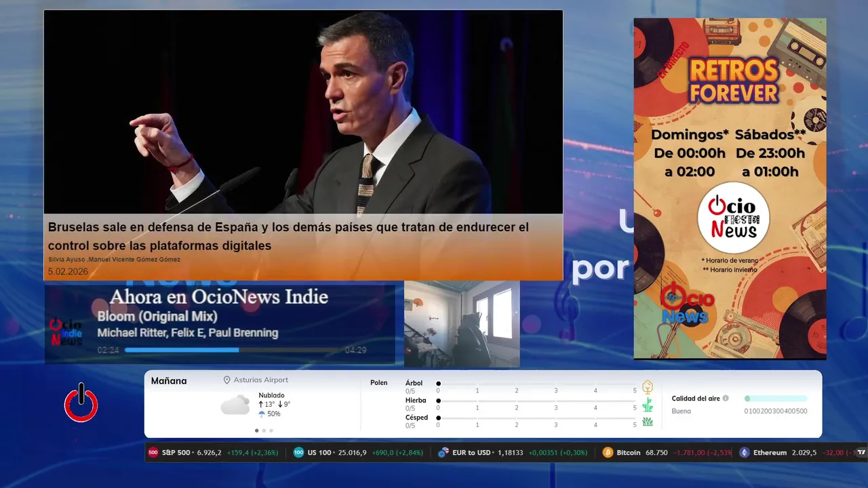Click the tree pollen icon in Árbol row
Viewport: 868px width, 488px height.
click(648, 387)
